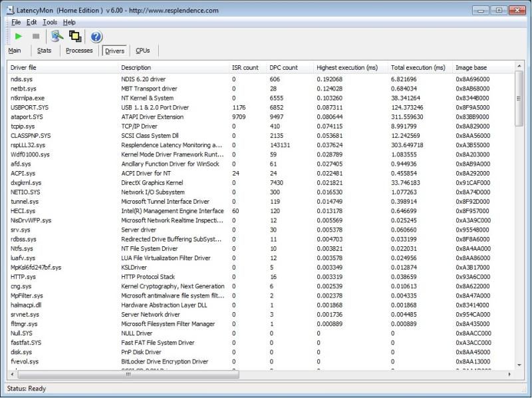Switch to the Stats tab

[x=44, y=51]
